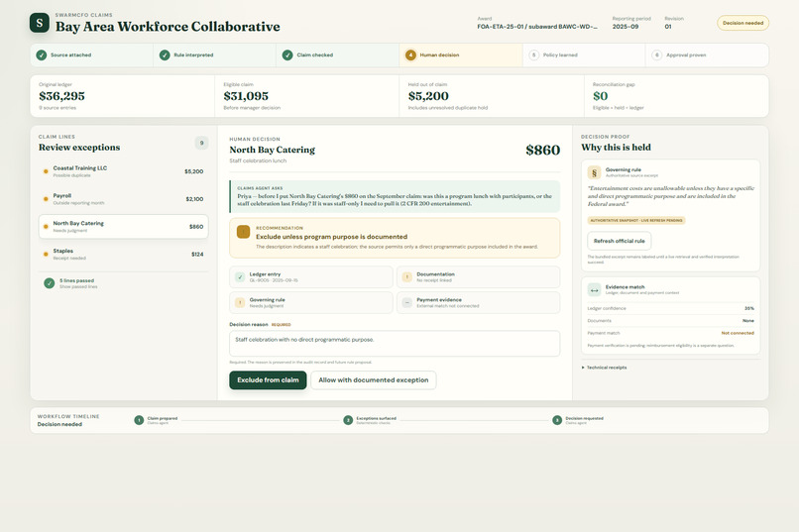Viewport: 799px width, 532px height.
Task: Click Allow with documented exception button
Action: coord(373,380)
